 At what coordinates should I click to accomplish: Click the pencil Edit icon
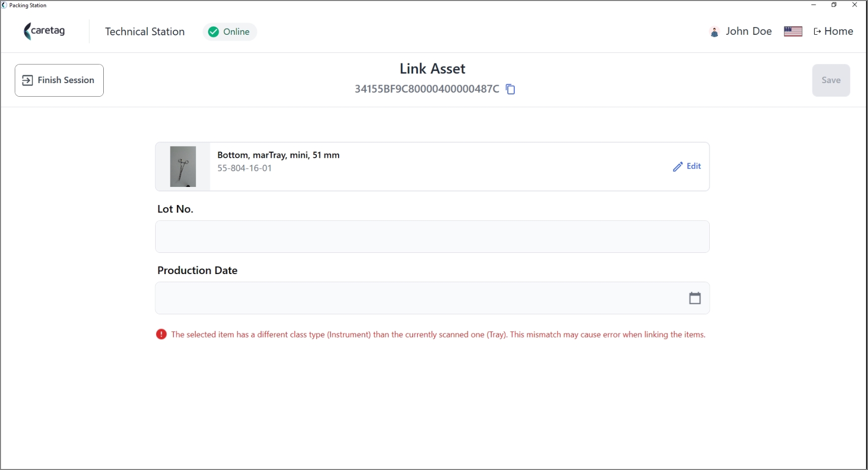click(x=678, y=167)
